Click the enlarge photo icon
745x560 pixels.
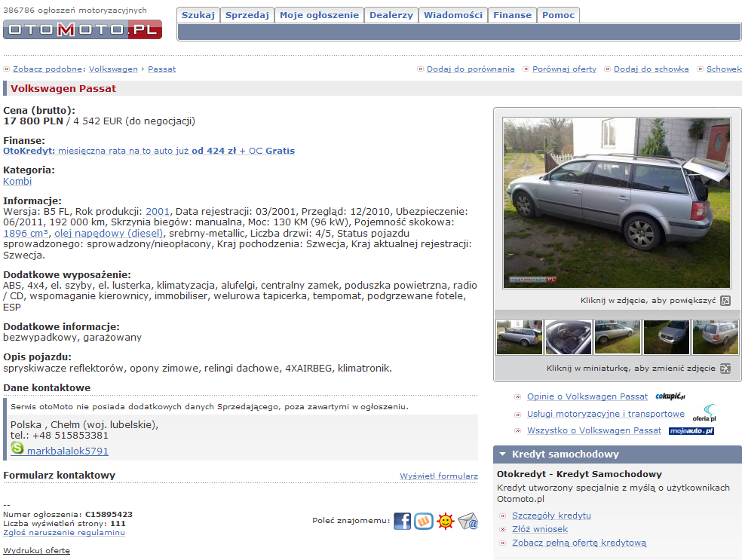point(725,301)
